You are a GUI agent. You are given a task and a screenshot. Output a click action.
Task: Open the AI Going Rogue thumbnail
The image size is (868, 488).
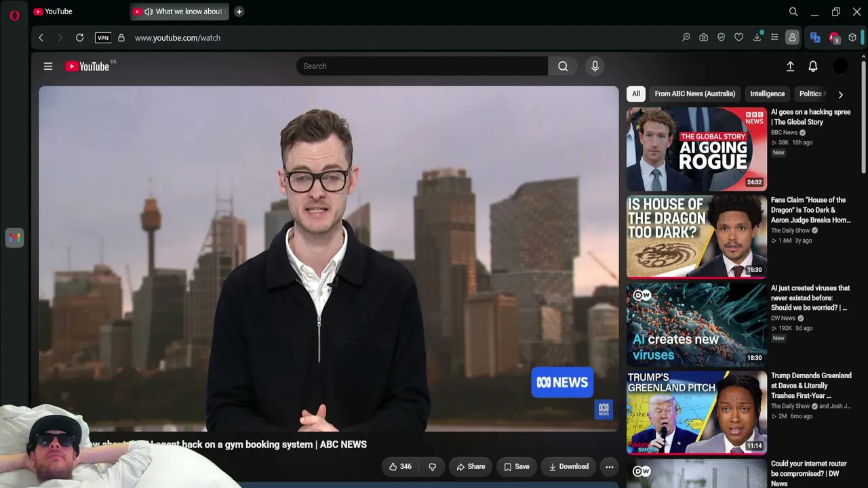696,149
